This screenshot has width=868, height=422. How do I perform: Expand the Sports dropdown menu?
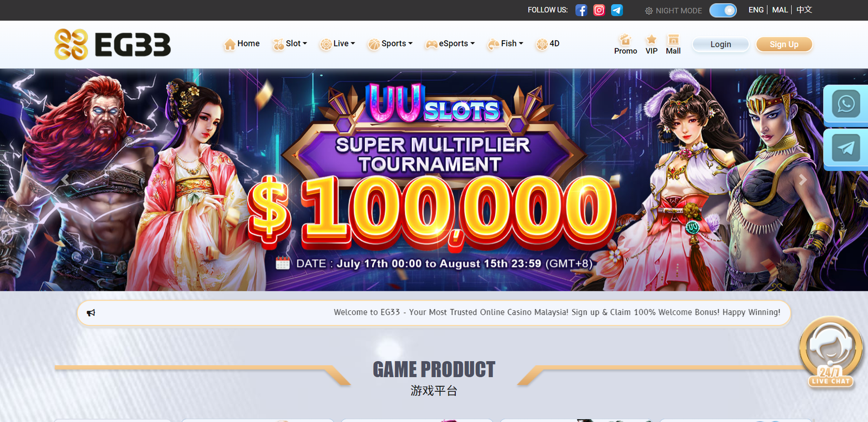[x=390, y=44]
